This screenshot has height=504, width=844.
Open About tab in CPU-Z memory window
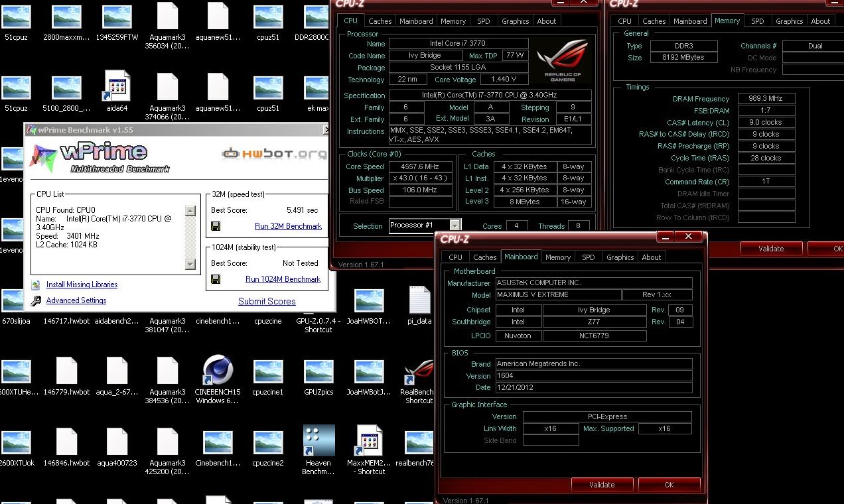820,21
